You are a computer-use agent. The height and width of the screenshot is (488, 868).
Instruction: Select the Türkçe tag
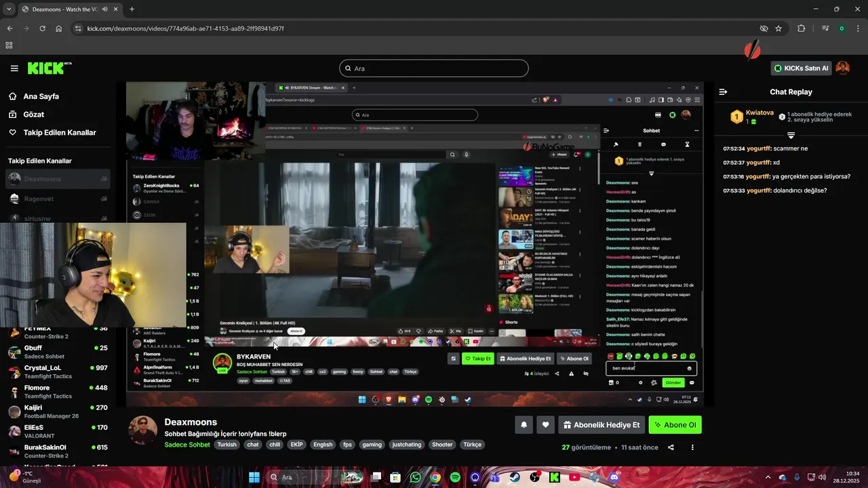point(472,445)
